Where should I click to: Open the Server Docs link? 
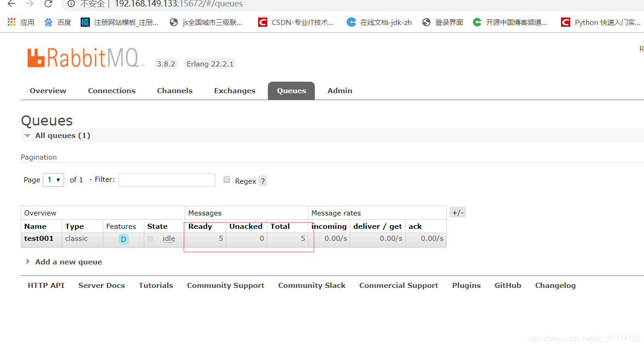click(x=101, y=285)
